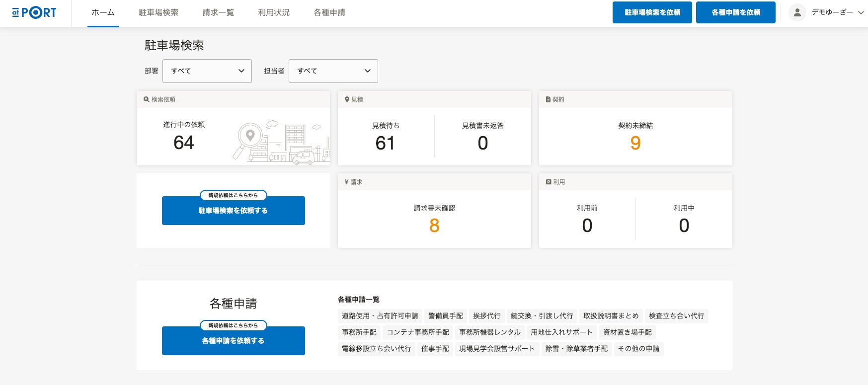Click the parking icon beside 利用
This screenshot has height=385, width=868.
coord(549,182)
